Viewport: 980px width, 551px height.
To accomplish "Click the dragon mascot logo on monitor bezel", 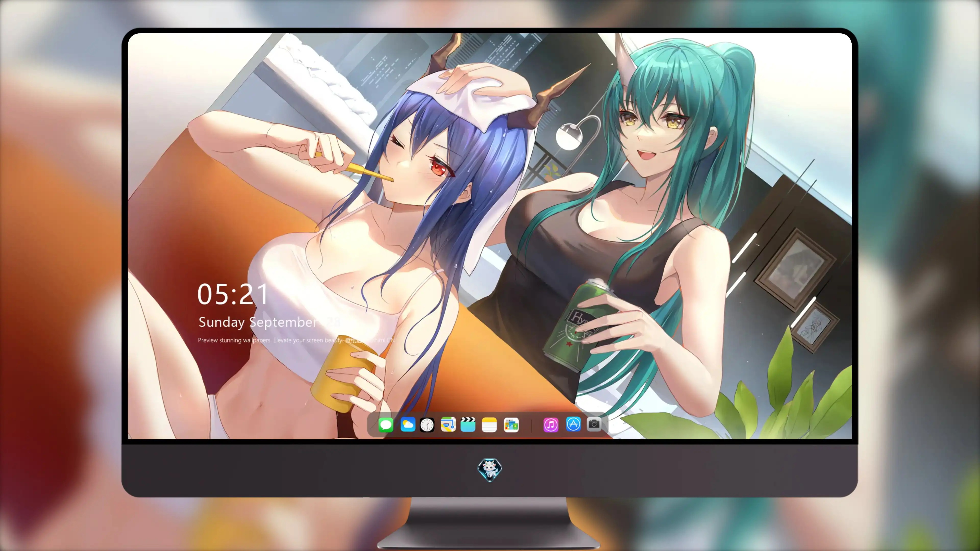I will click(490, 470).
